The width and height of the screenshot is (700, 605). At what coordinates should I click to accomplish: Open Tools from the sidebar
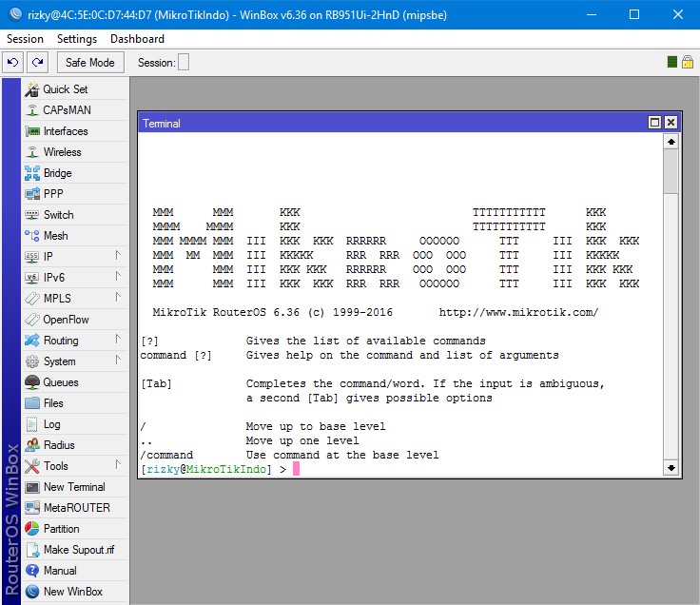coord(75,466)
